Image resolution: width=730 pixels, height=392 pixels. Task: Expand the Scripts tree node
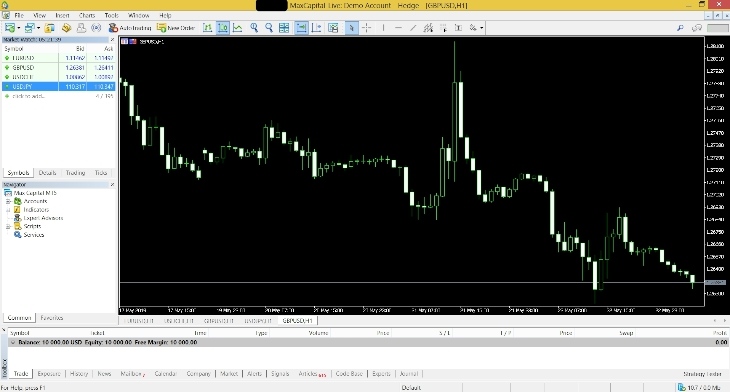(8, 226)
